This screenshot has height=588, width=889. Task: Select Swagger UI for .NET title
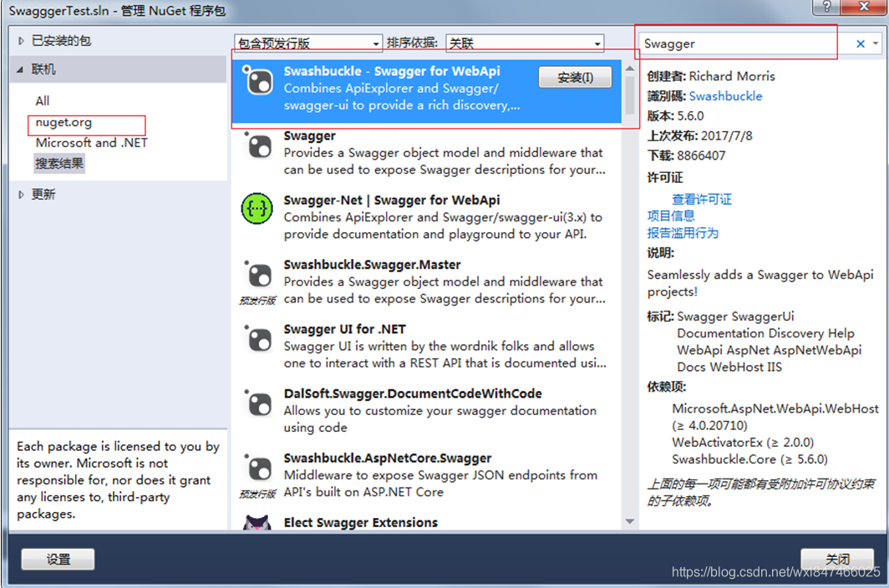(x=345, y=329)
